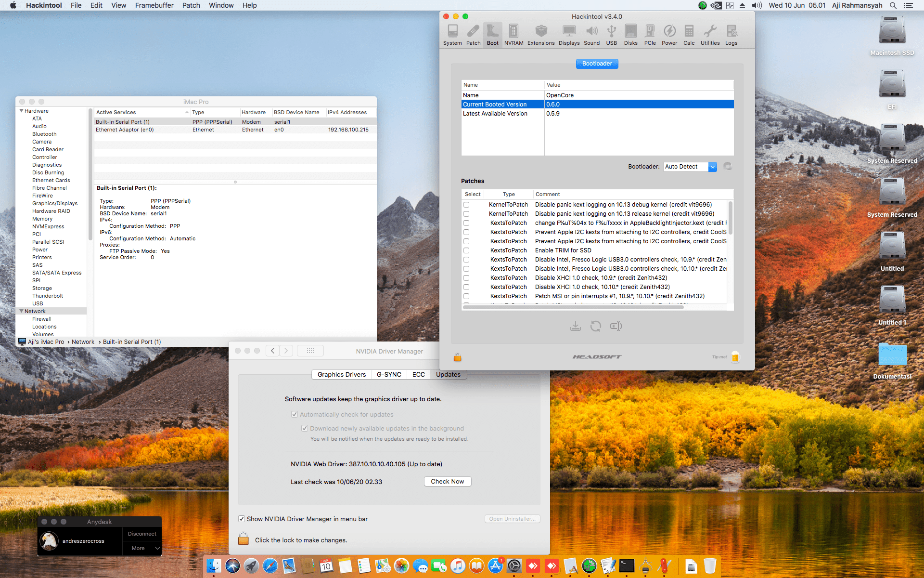924x578 pixels.
Task: Open the Hackintool application menu
Action: tap(44, 5)
